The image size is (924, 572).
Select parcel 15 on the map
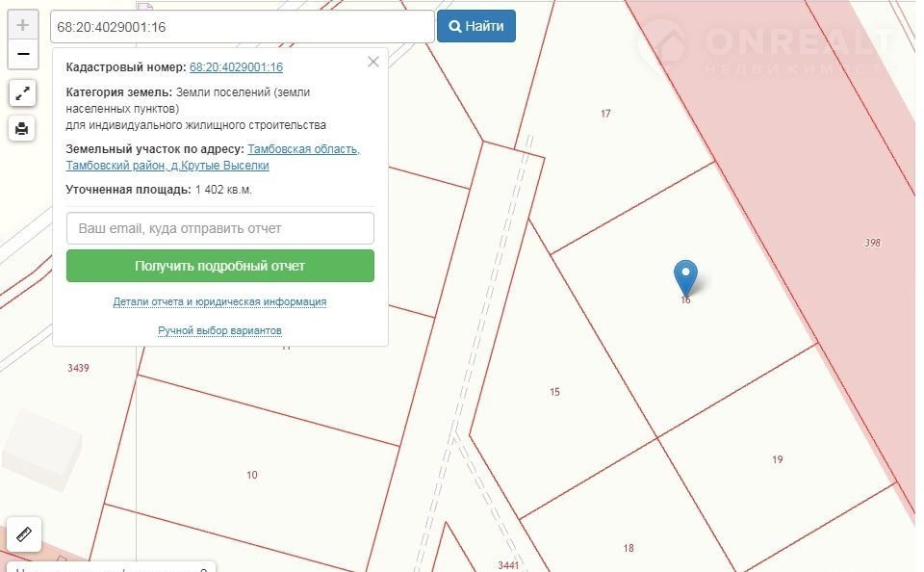click(554, 392)
